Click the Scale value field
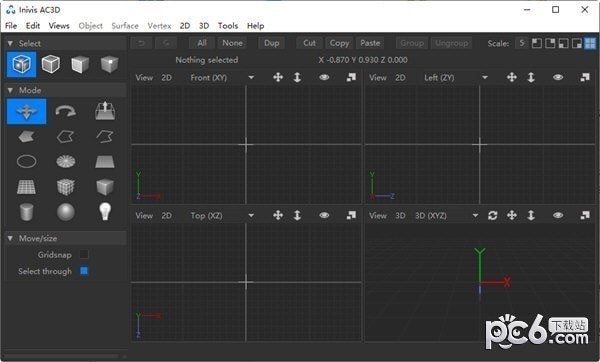Screen dimensions: 600x362 click(521, 43)
